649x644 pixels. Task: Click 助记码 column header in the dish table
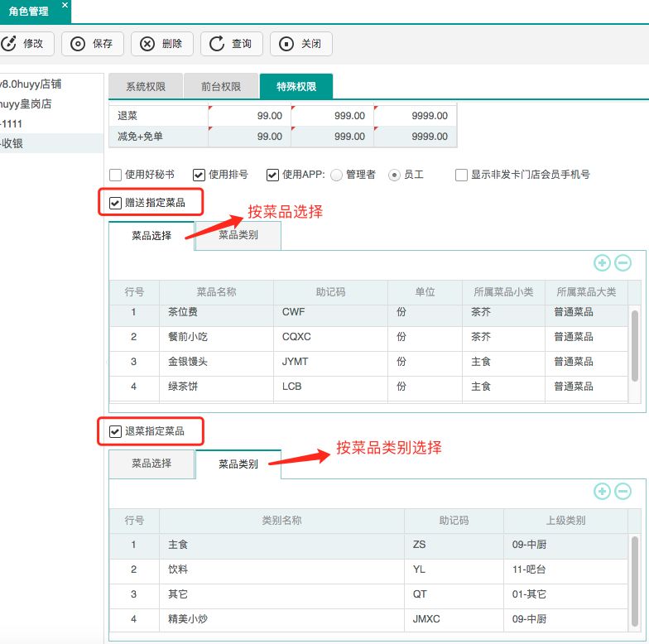pos(330,292)
